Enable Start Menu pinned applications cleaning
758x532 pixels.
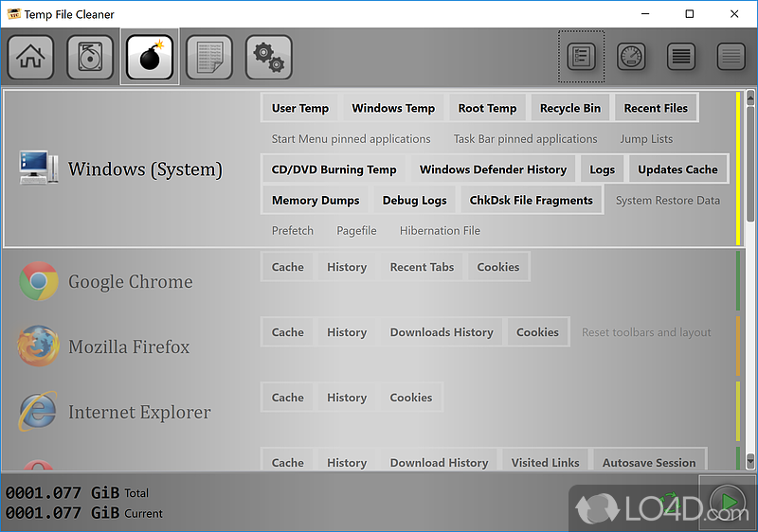click(351, 139)
